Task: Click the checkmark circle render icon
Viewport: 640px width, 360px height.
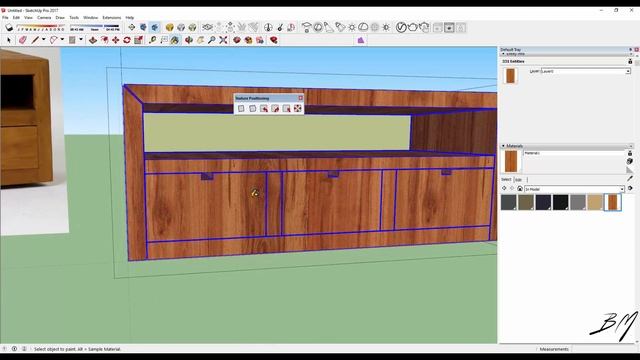Action: [401, 27]
